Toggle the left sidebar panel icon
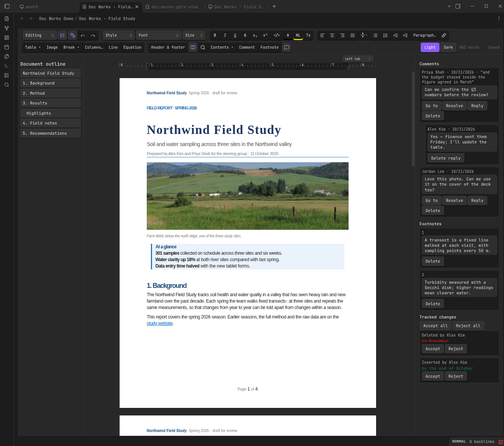 7,6
